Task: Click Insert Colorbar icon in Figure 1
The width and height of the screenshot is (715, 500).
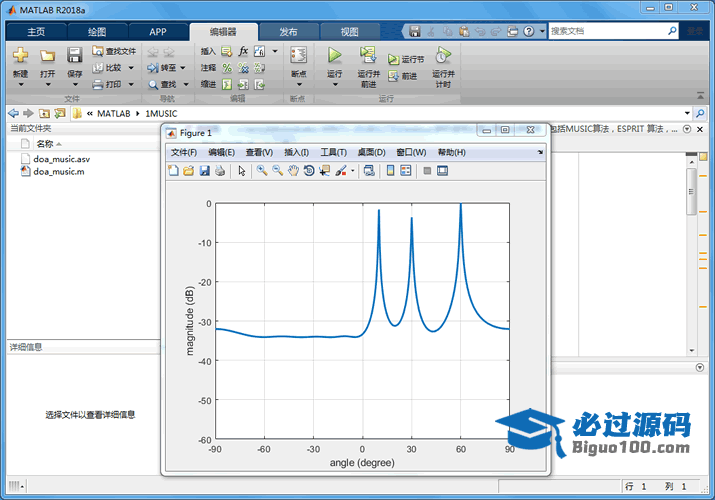Action: pos(390,170)
